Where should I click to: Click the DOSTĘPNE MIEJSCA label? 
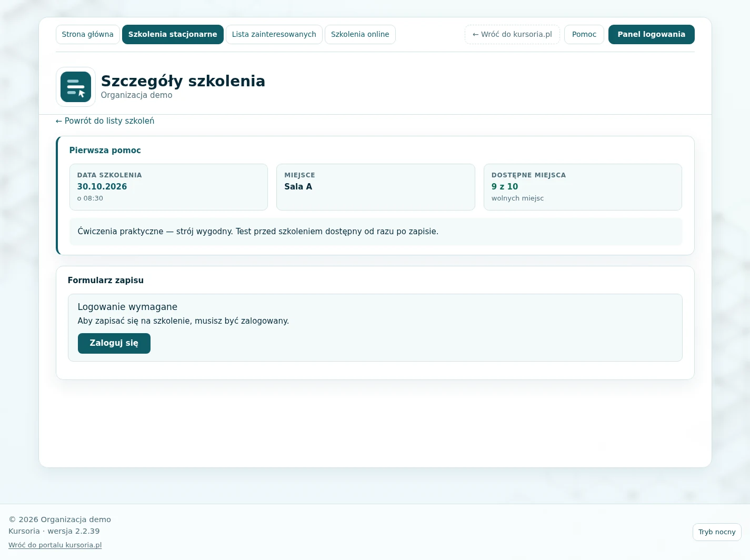point(529,175)
